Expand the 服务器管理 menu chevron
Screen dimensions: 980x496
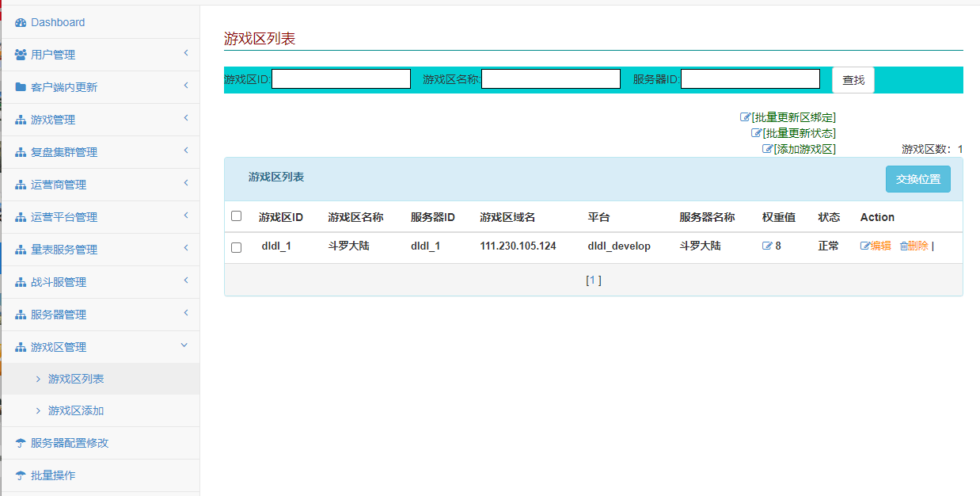[x=185, y=314]
